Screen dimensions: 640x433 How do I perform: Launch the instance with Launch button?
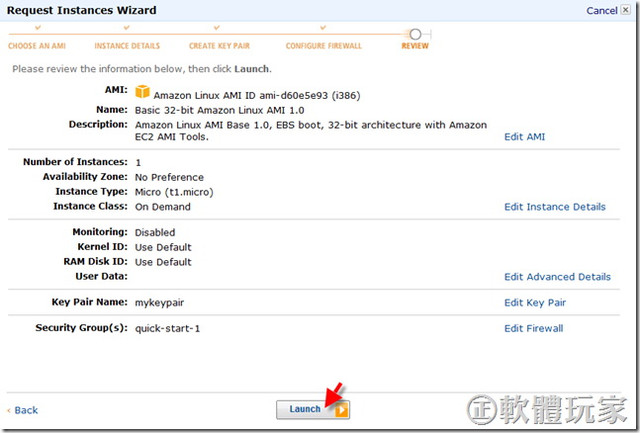coord(313,409)
